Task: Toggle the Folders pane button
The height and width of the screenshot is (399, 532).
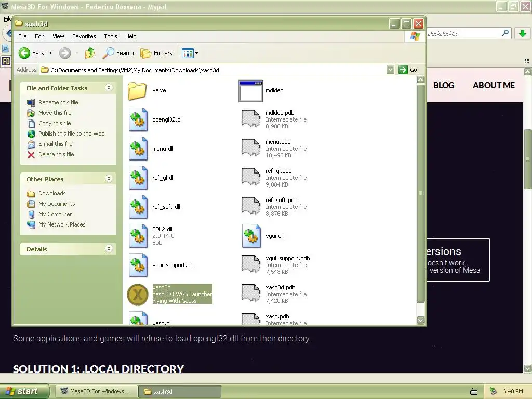Action: click(x=156, y=53)
